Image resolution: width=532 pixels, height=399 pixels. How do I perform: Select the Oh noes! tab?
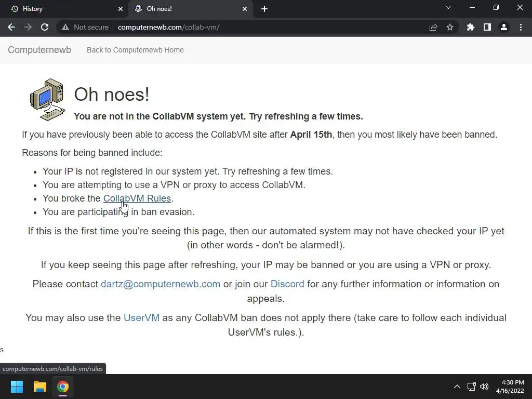click(190, 9)
